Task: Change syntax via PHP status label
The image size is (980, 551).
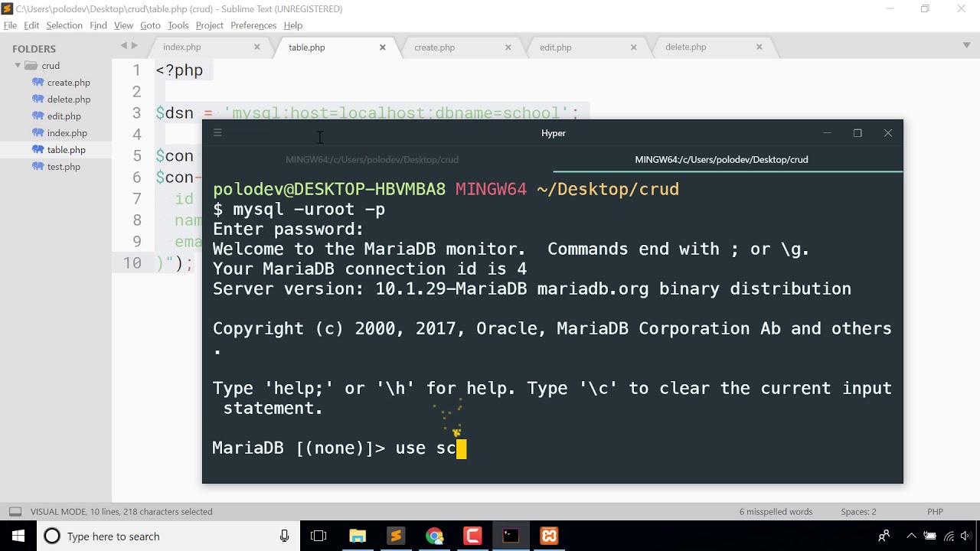Action: coord(935,511)
